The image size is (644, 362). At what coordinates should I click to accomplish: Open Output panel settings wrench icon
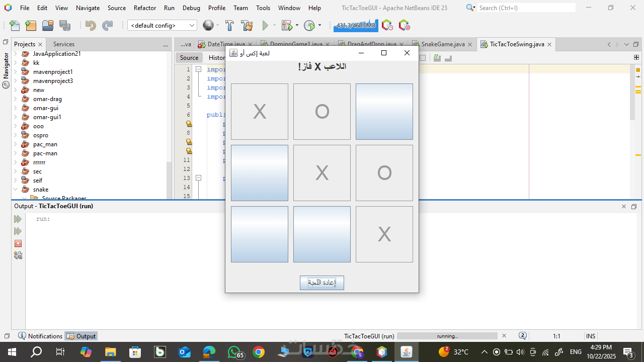click(18, 255)
